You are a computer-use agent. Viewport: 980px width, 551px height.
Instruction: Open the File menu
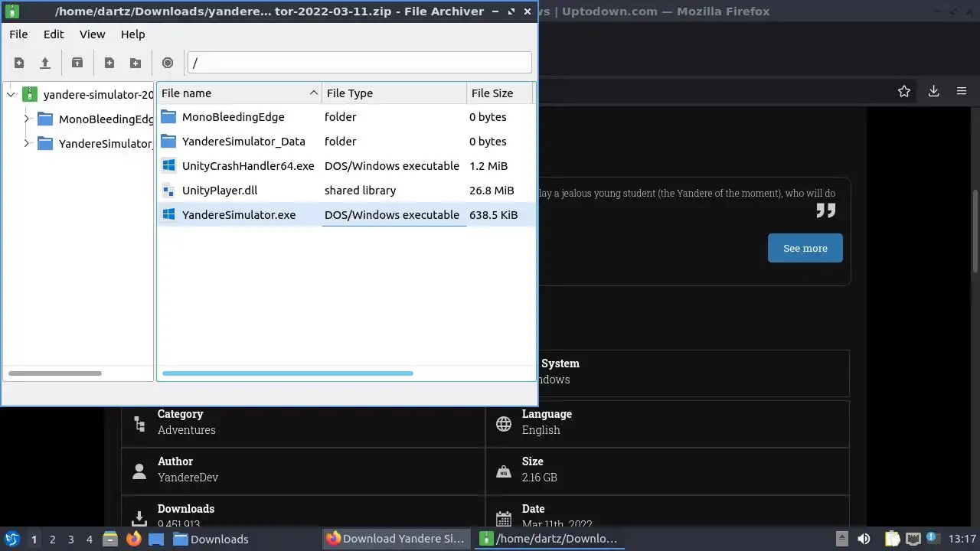coord(18,34)
